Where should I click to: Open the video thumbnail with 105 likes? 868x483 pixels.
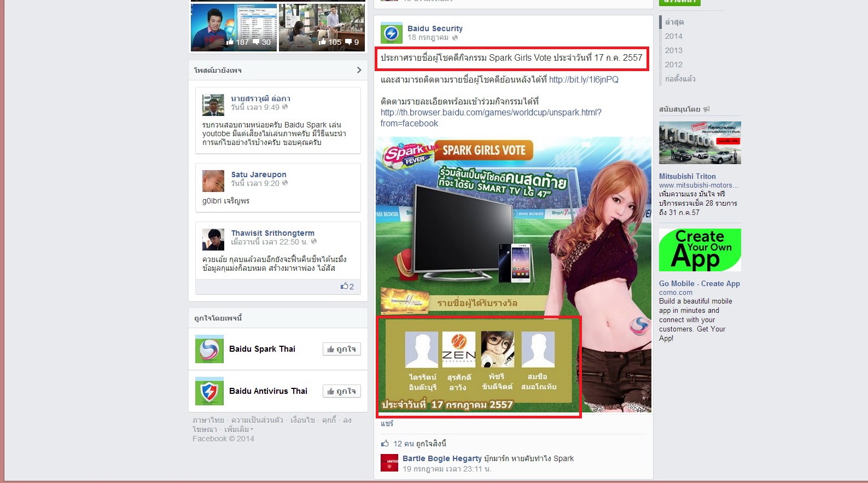322,27
